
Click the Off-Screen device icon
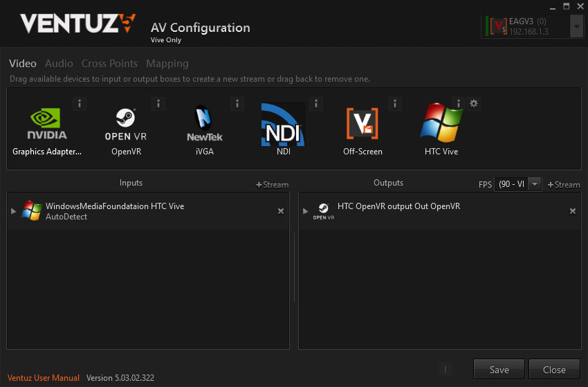(362, 125)
